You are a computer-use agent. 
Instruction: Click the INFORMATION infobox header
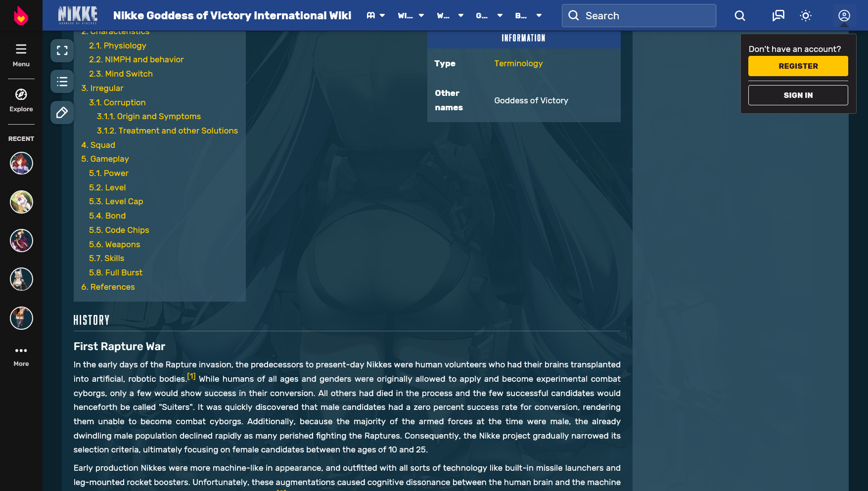coord(523,38)
